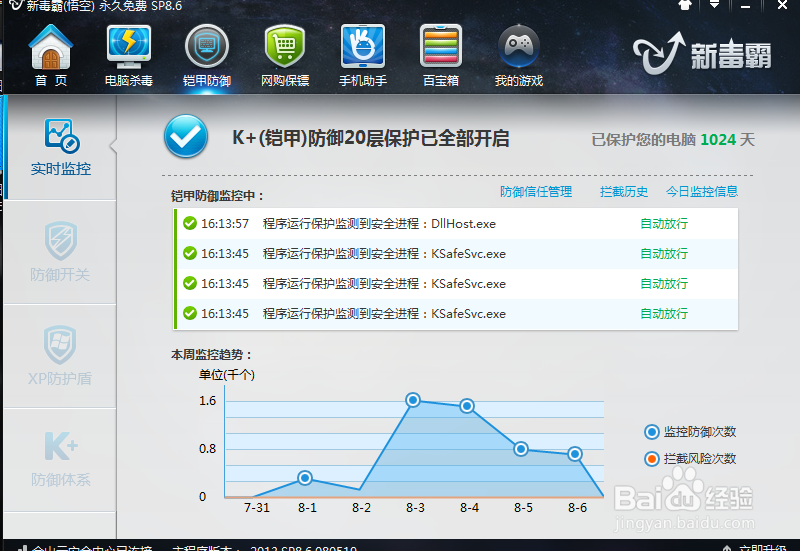This screenshot has width=800, height=551.
Task: Click the title bar skin shirt icon
Action: (x=685, y=5)
